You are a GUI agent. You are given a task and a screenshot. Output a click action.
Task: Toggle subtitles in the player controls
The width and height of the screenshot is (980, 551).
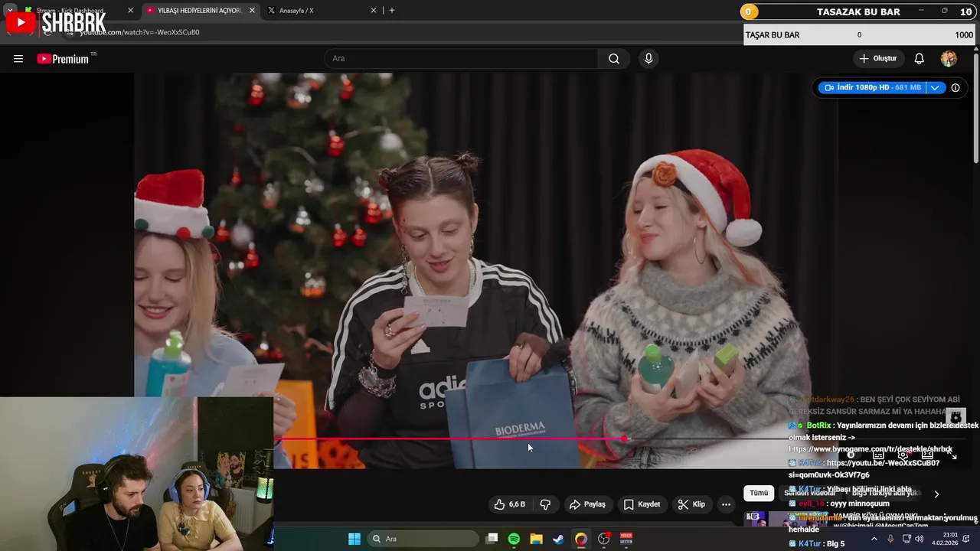click(878, 455)
